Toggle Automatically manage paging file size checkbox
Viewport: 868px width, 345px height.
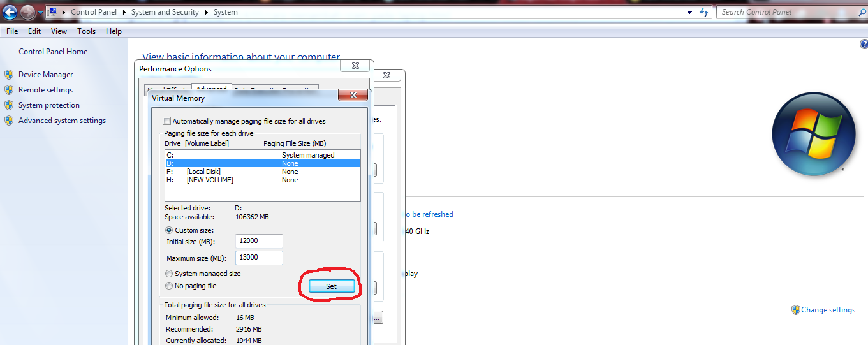pyautogui.click(x=167, y=121)
